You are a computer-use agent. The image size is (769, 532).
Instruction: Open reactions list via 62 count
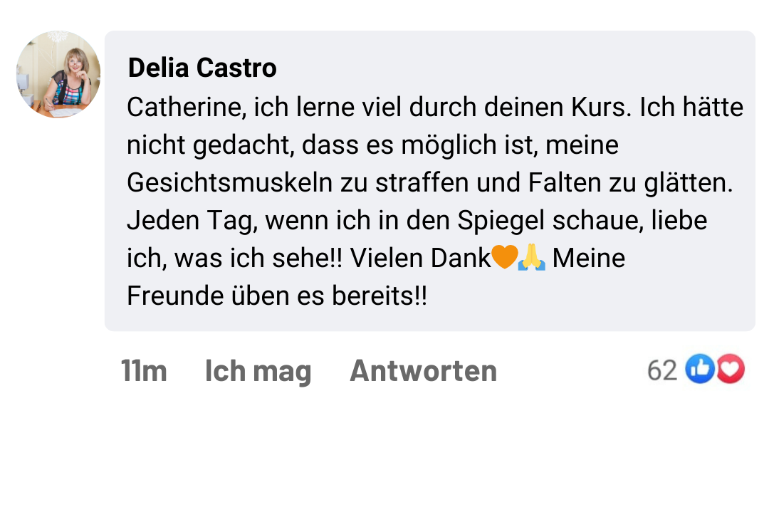point(661,370)
